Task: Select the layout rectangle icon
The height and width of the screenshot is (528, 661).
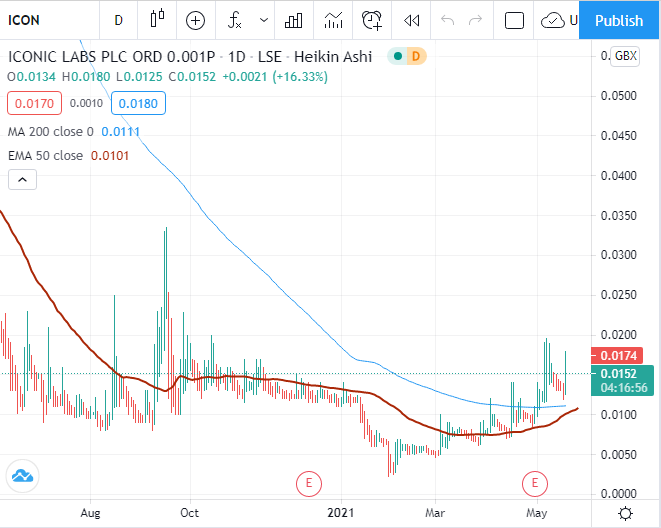Action: (x=514, y=20)
